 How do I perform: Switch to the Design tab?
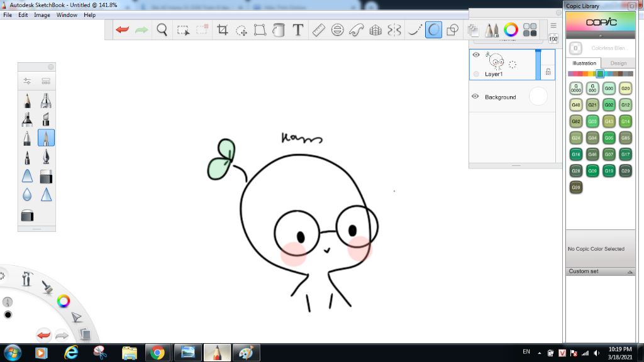(618, 63)
